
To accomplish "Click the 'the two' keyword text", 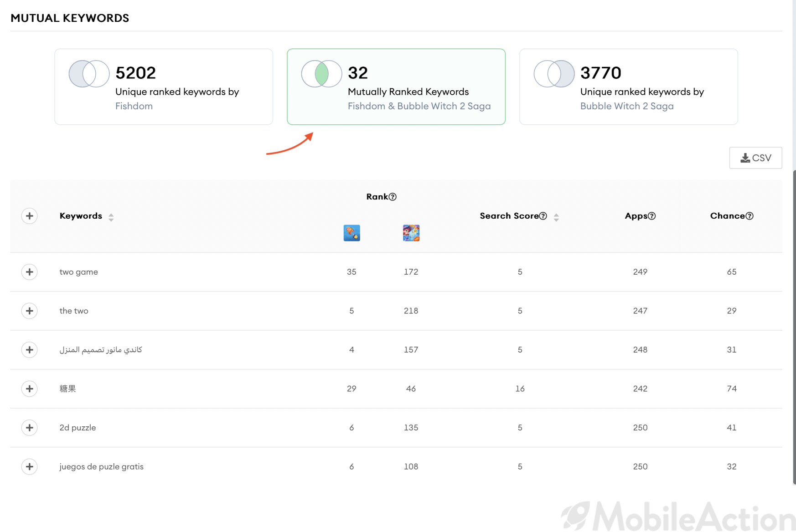I will 74,311.
